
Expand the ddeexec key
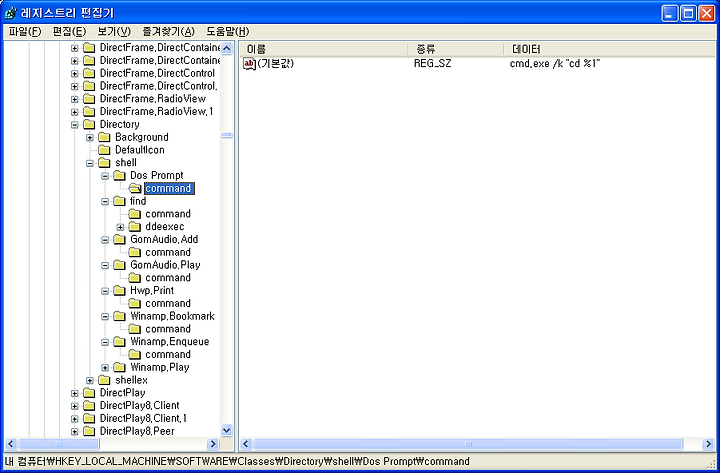120,227
